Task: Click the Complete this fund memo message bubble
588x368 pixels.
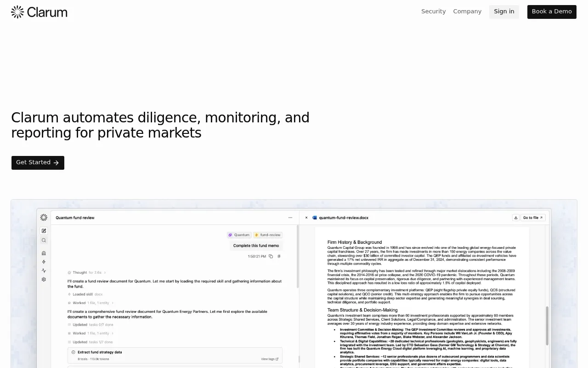Action: (256, 246)
